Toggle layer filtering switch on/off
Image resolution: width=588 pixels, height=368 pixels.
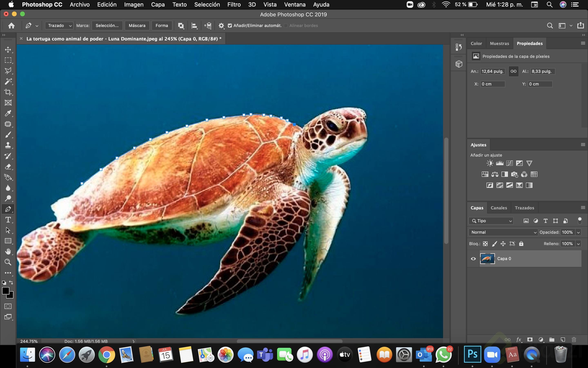[x=580, y=221]
